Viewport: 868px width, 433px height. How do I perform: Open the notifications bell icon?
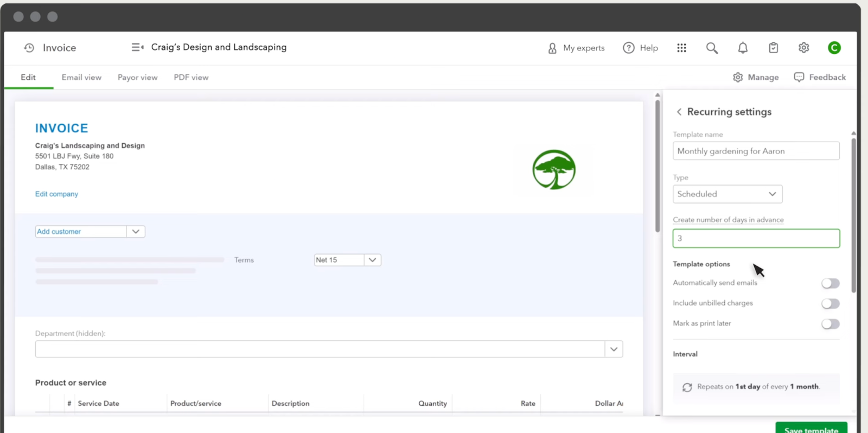click(x=743, y=48)
